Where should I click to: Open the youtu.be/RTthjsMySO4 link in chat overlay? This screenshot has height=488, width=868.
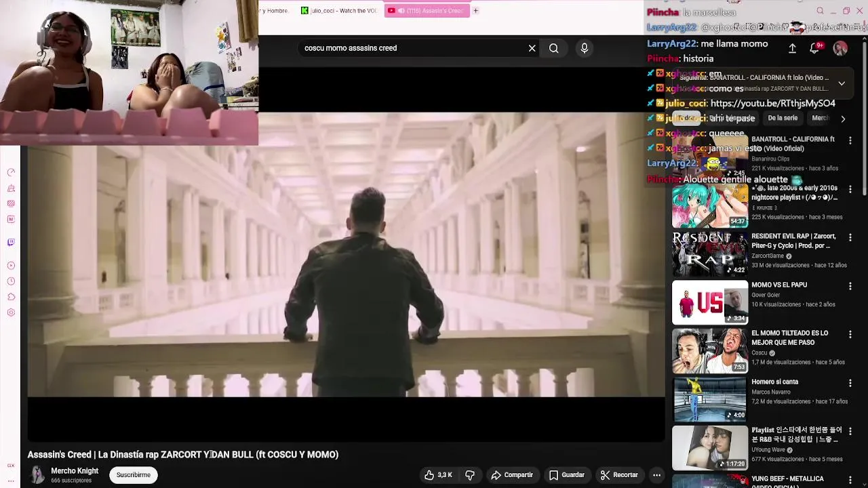[773, 104]
